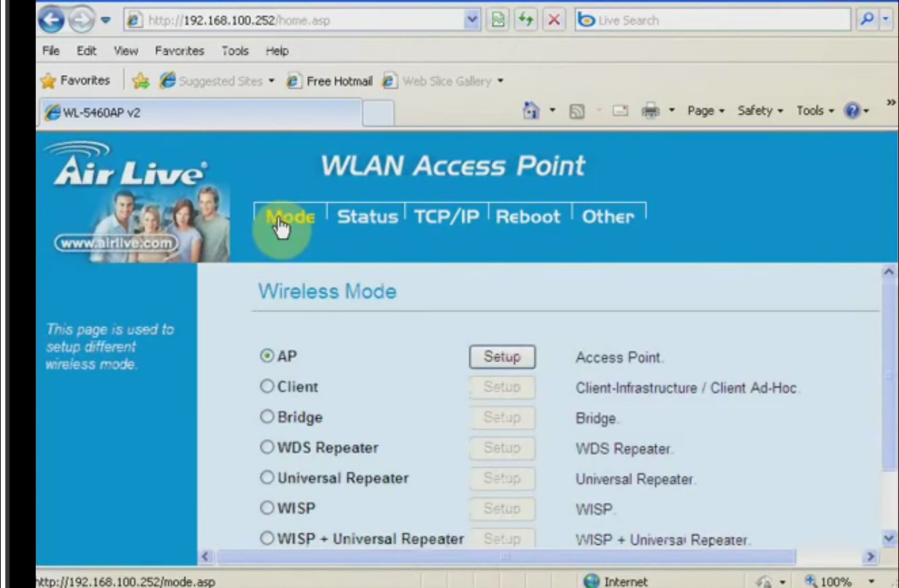The width and height of the screenshot is (899, 588).
Task: Select WISP + Universal Repeater radio button
Action: [x=267, y=538]
